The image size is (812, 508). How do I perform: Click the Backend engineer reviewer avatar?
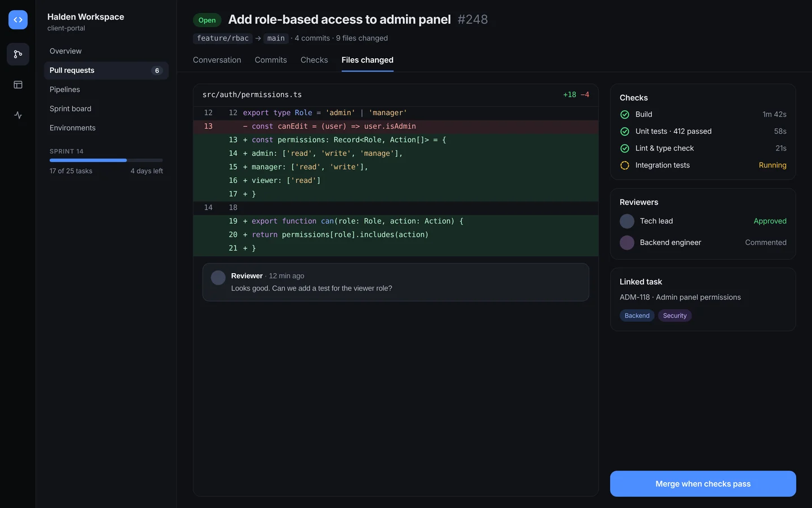coord(627,243)
